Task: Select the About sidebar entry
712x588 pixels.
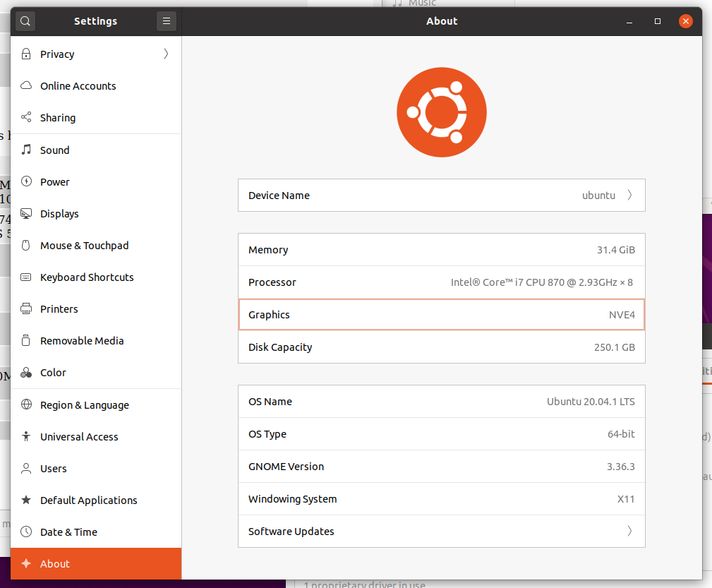Action: [96, 564]
